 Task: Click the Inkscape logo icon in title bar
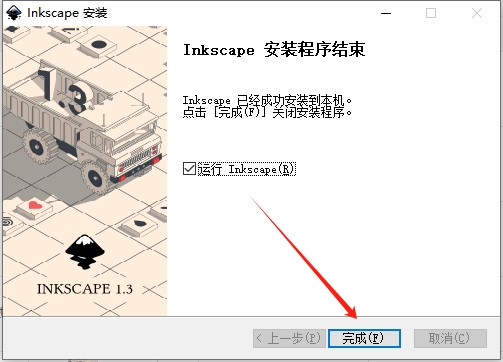pos(14,13)
